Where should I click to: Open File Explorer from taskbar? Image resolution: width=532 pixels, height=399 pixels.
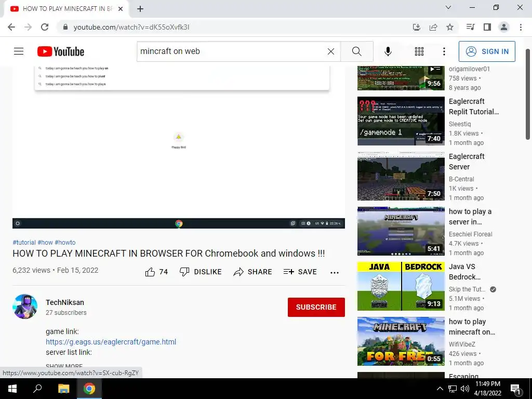pos(63,389)
